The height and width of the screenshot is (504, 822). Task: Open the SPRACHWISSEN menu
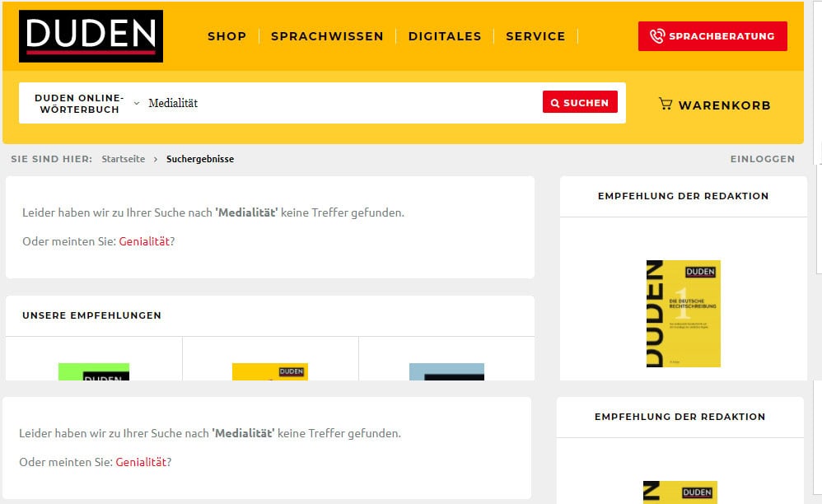(x=327, y=36)
